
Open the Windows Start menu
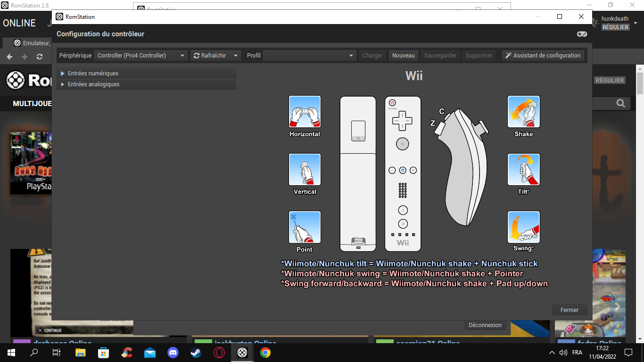[11, 353]
